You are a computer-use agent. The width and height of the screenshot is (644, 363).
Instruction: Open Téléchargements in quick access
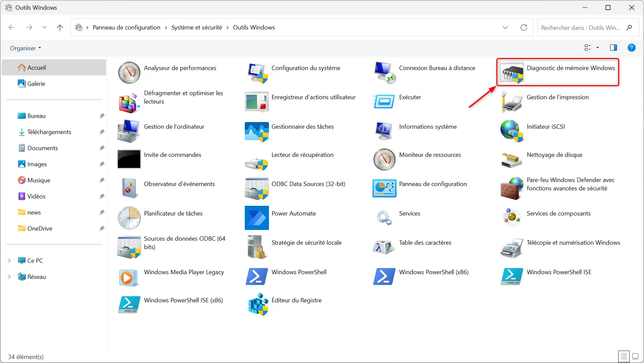click(54, 132)
